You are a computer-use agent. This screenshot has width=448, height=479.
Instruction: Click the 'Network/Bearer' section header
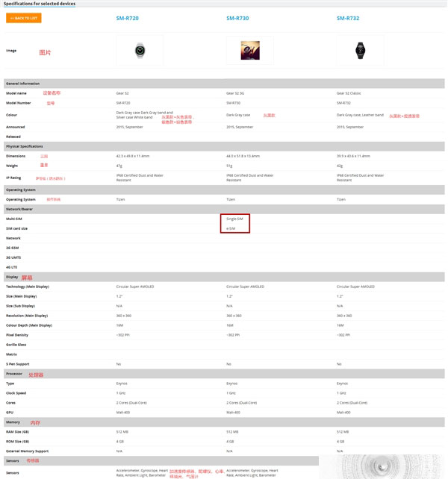click(x=224, y=209)
